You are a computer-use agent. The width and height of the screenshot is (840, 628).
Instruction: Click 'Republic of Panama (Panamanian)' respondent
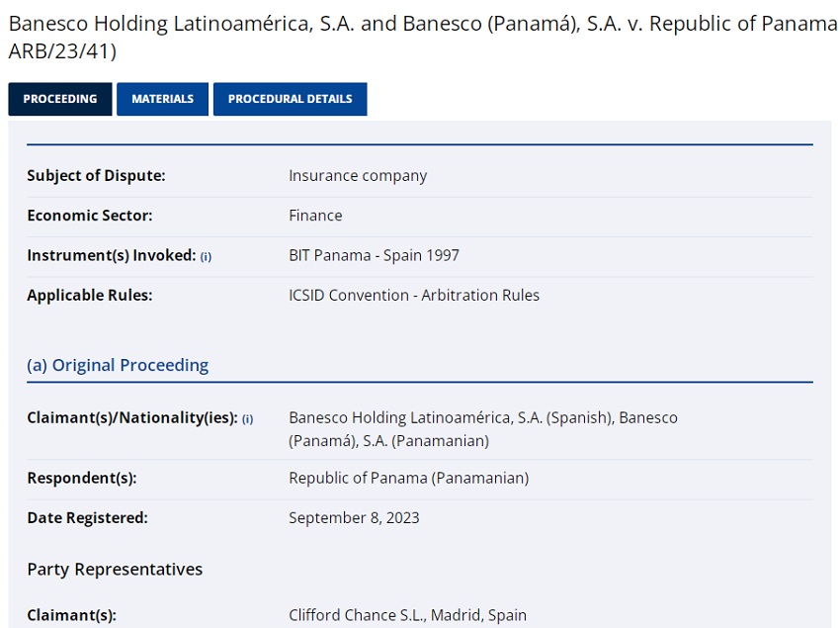click(x=409, y=478)
